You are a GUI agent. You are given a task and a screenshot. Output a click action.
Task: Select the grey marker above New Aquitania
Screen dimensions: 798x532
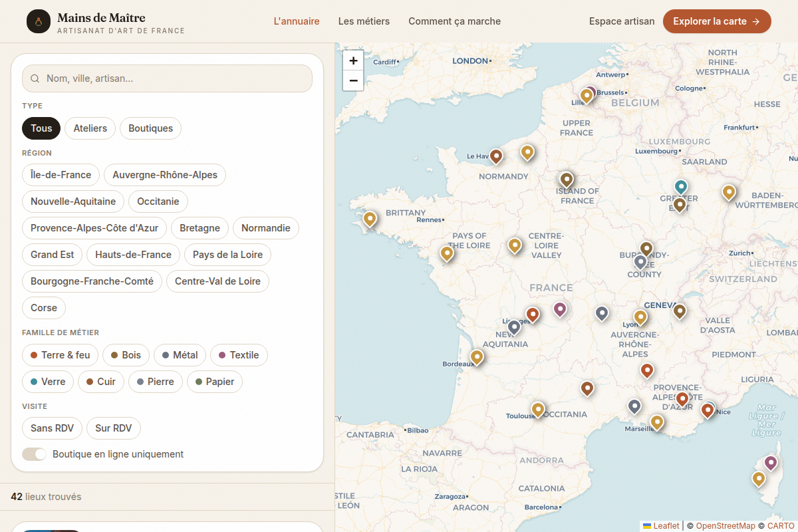point(514,328)
